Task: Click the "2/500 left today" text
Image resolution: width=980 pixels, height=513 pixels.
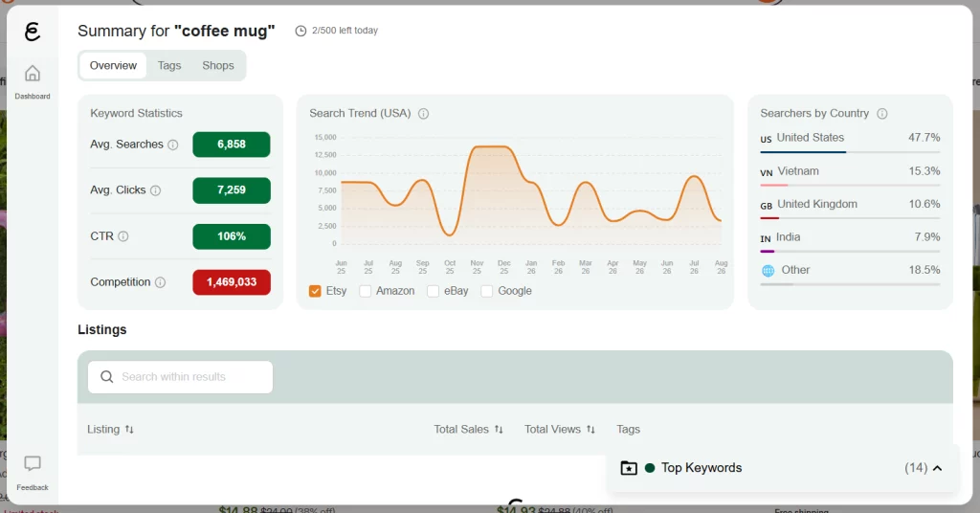Action: [345, 31]
